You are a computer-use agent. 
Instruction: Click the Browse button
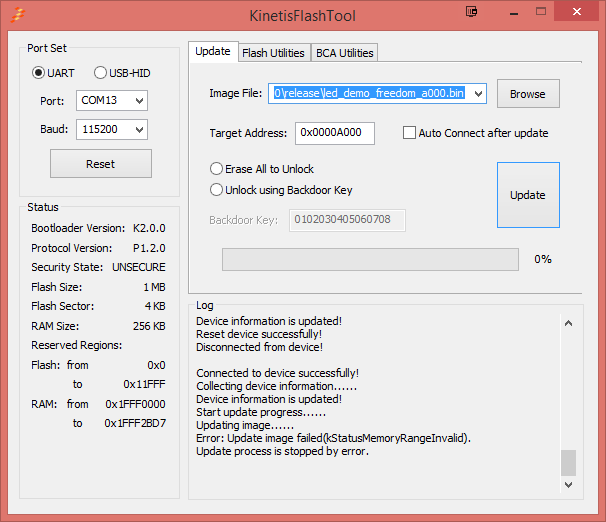click(x=528, y=94)
